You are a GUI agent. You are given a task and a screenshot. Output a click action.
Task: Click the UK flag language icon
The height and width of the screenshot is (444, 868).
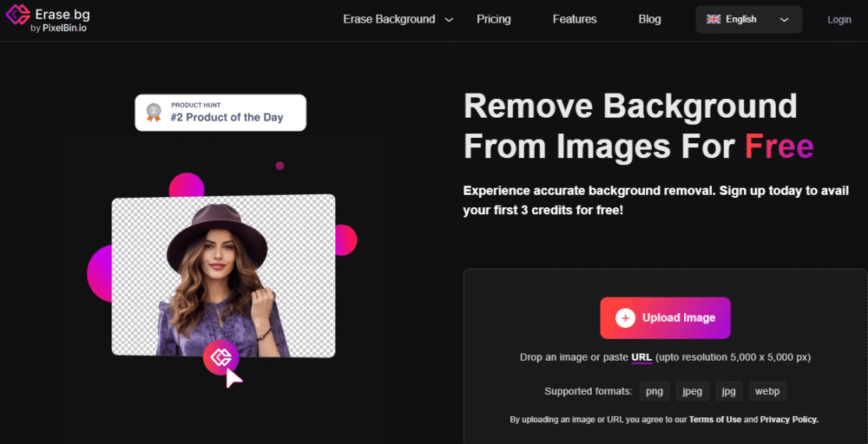coord(713,19)
